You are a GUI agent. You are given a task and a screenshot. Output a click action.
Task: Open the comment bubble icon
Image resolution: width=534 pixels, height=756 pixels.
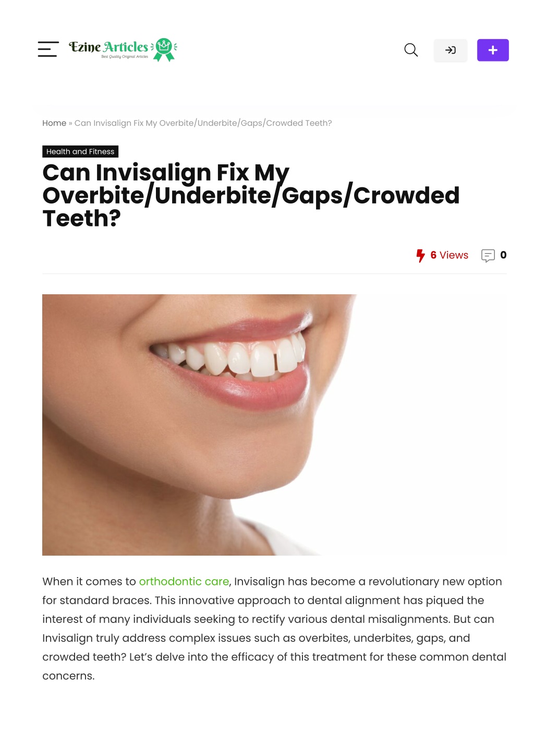tap(488, 255)
